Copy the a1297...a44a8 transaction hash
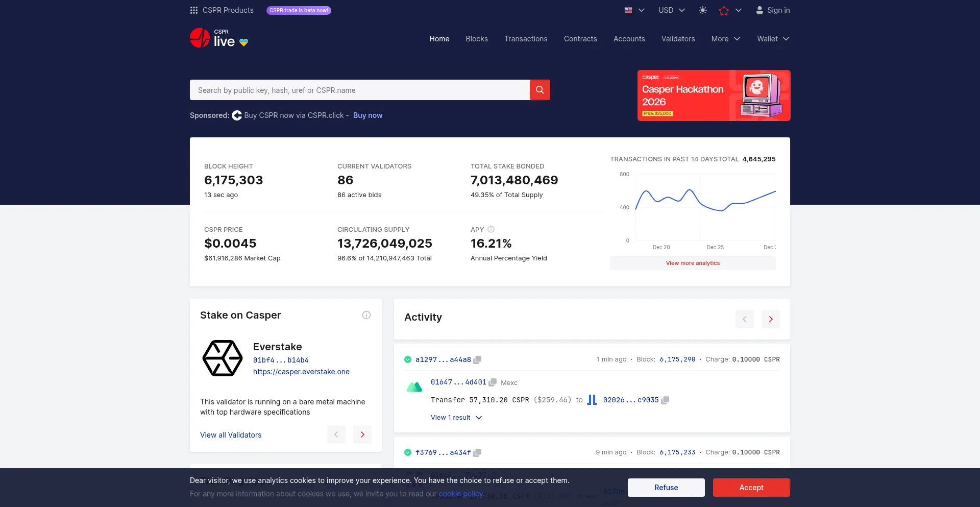Screen dimensions: 980x507 tap(477, 360)
